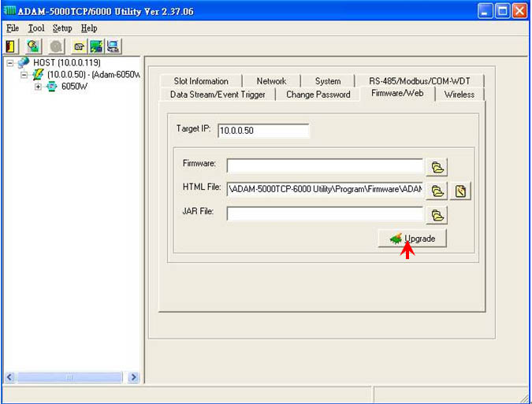Screen dimensions: 532x404
Task: Click the application icon in the title bar
Action: [9, 11]
